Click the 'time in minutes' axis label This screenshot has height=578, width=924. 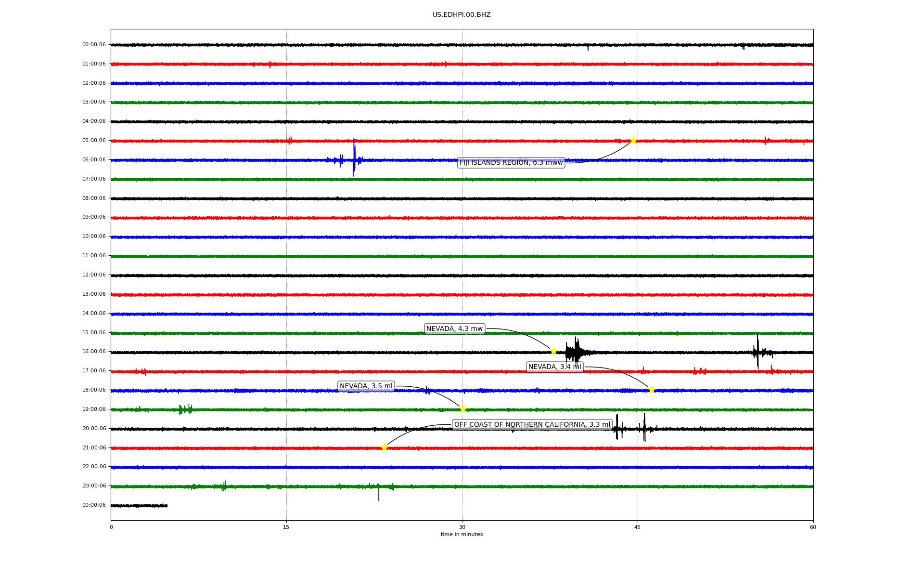462,535
